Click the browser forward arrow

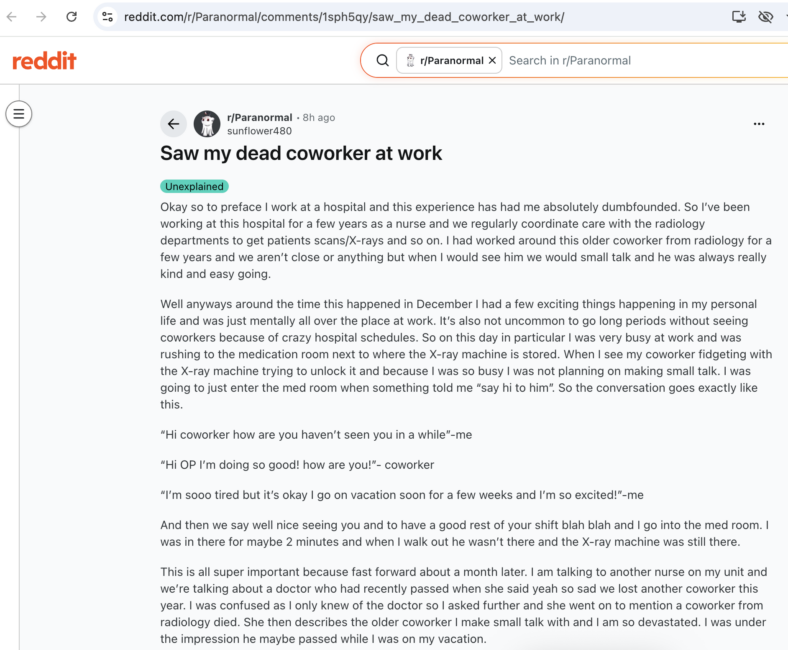[41, 17]
